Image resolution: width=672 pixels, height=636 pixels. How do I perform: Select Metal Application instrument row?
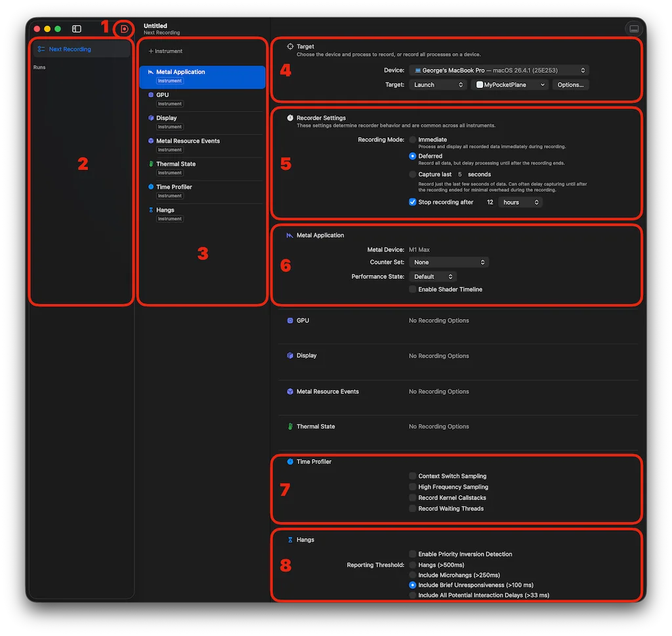(202, 77)
